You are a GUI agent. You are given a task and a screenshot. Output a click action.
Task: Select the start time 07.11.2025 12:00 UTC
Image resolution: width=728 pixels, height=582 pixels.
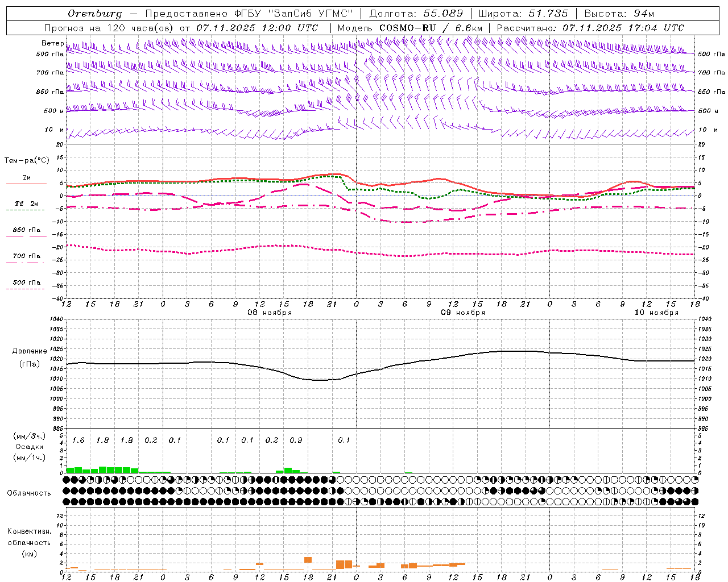tap(257, 28)
